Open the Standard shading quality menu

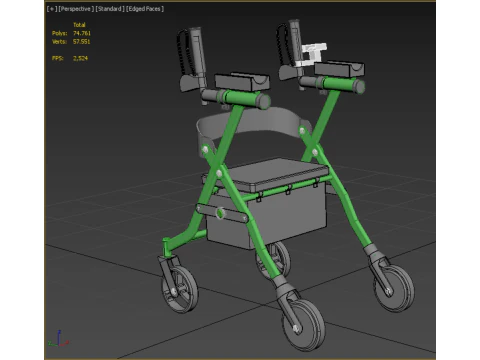(x=110, y=9)
